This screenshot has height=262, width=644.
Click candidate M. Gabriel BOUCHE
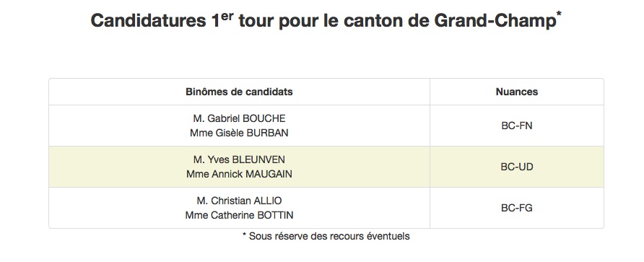point(239,118)
